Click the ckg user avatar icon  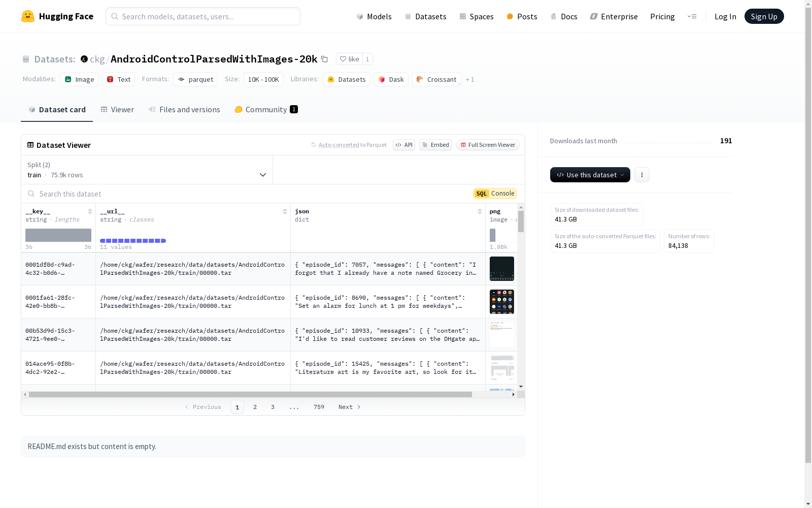(84, 59)
